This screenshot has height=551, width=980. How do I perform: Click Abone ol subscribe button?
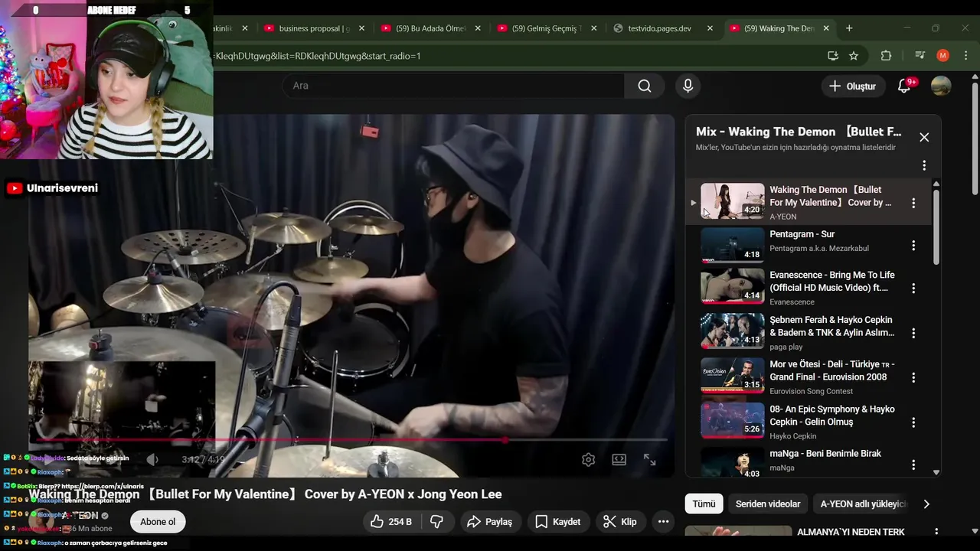(158, 522)
